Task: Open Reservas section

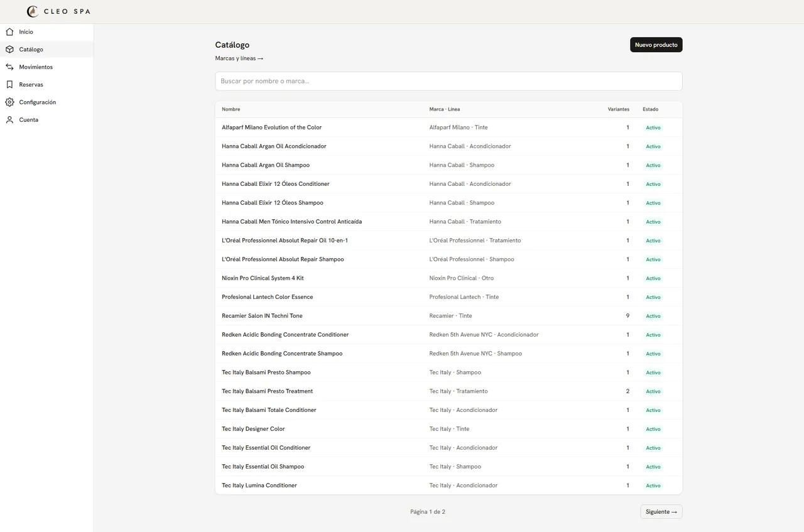Action: pos(46,85)
